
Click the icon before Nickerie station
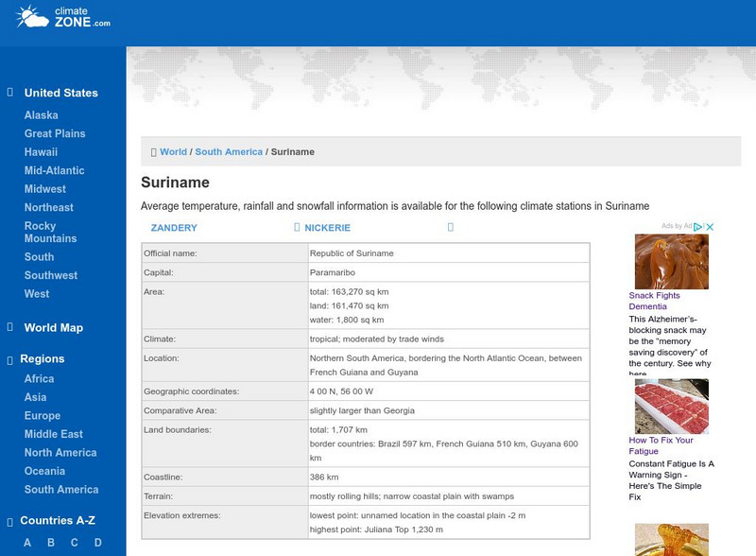pos(297,228)
